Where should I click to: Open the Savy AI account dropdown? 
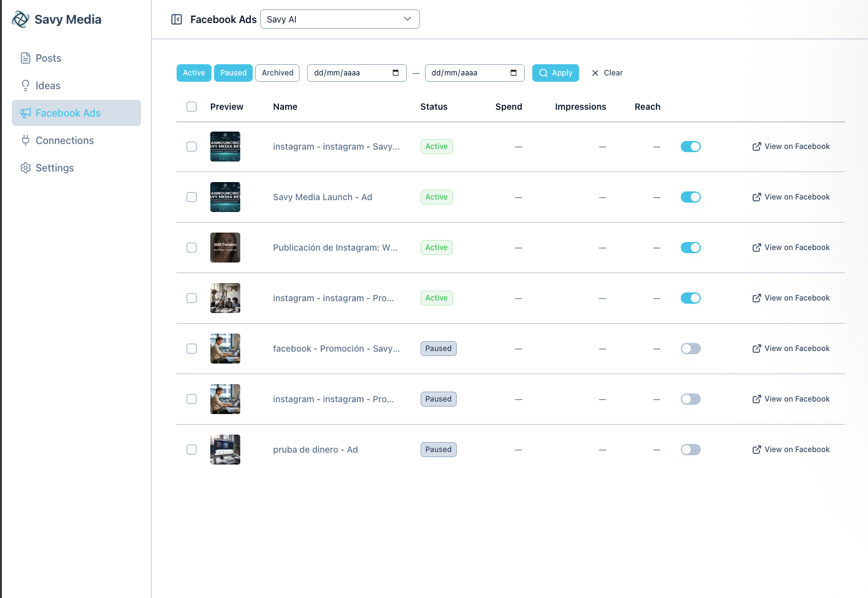pyautogui.click(x=339, y=19)
